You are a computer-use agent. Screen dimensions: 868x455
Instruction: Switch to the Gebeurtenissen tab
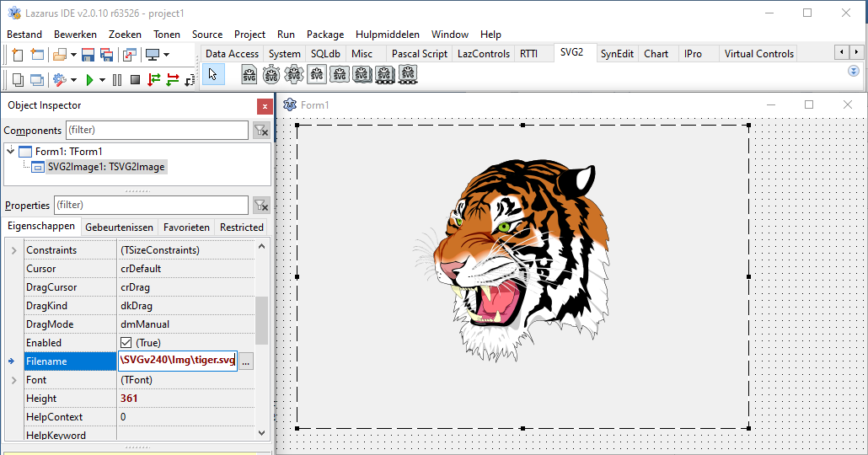click(120, 227)
